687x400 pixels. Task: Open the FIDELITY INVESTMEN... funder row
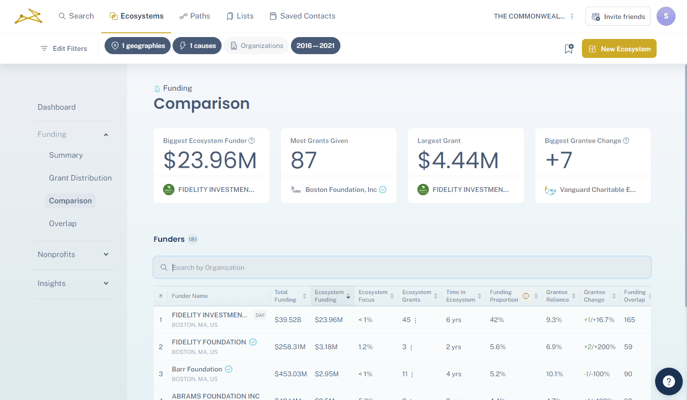402,320
